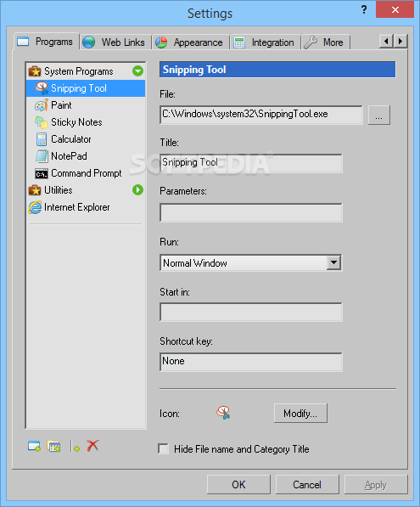This screenshot has height=507, width=420.
Task: Click the Start in input field
Action: point(250,312)
